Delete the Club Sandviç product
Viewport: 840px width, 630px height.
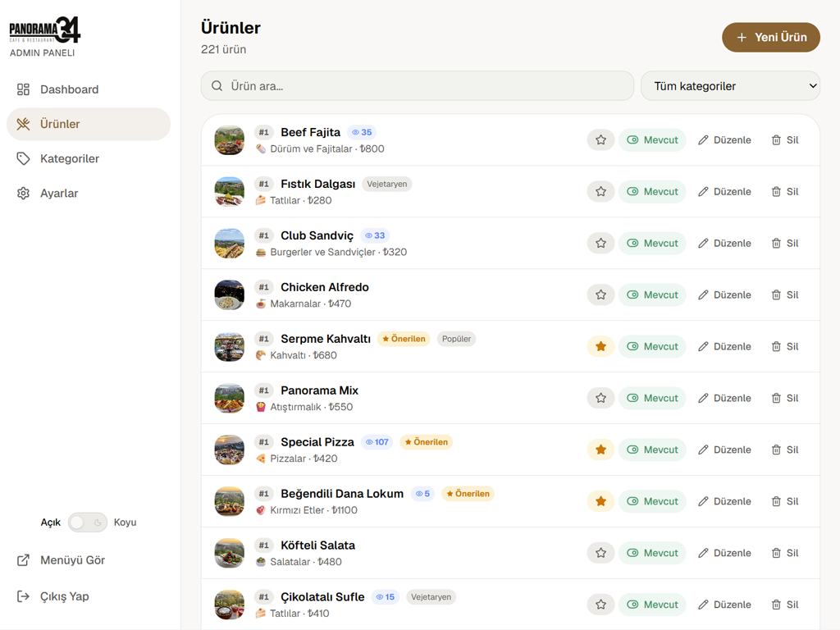point(785,243)
